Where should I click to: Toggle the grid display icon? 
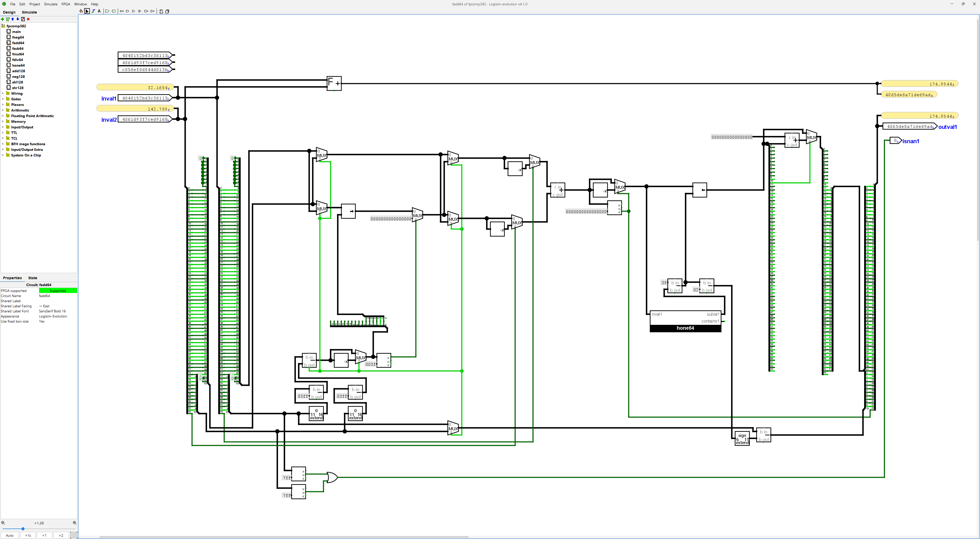coord(74,535)
